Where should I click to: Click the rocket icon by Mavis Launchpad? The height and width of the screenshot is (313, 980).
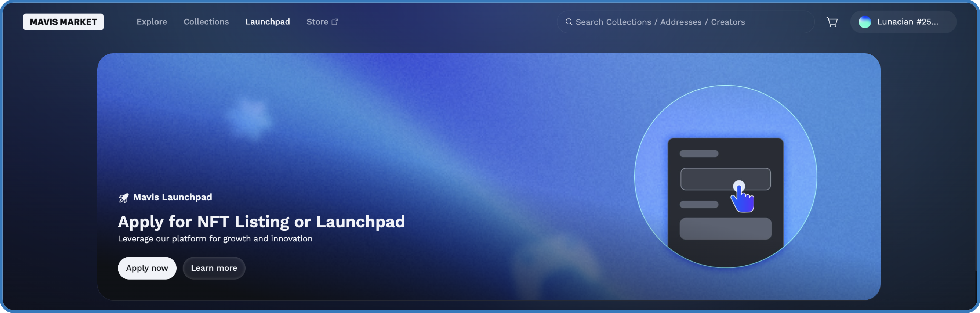124,198
